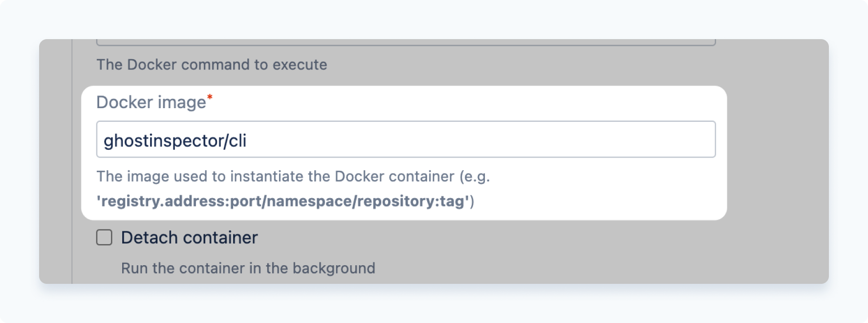This screenshot has width=868, height=323.
Task: Click the image instantiation description text
Action: 293,178
